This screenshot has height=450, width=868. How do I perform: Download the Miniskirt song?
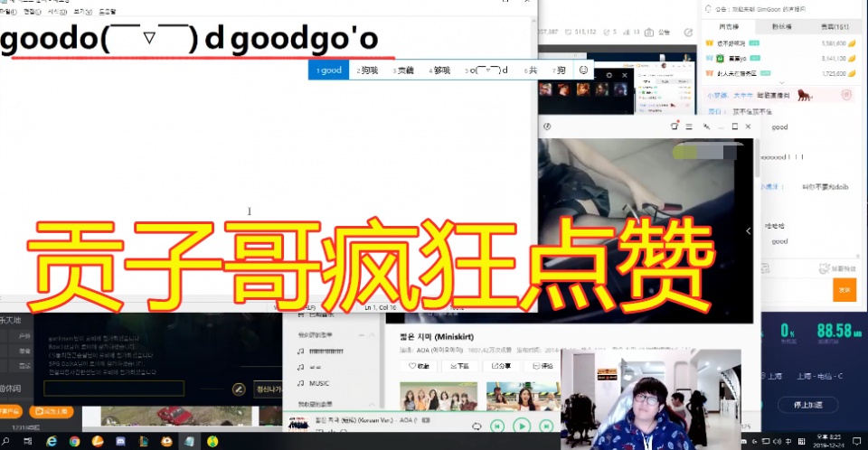click(x=460, y=366)
